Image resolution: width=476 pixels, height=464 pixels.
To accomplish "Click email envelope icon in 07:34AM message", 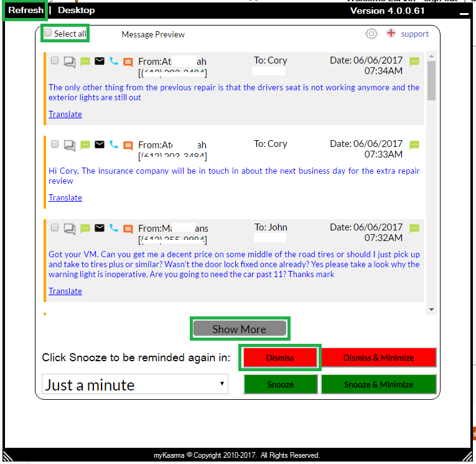I will 100,61.
